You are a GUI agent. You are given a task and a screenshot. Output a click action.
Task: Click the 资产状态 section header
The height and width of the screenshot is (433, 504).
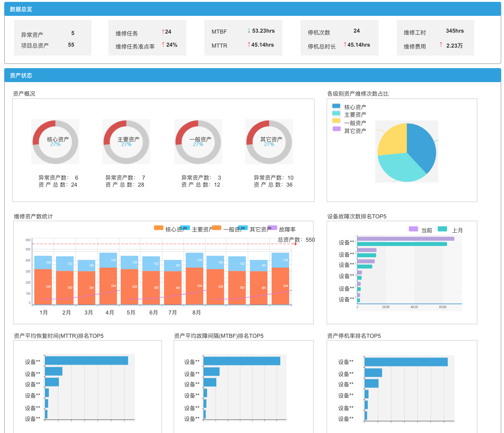[x=21, y=75]
